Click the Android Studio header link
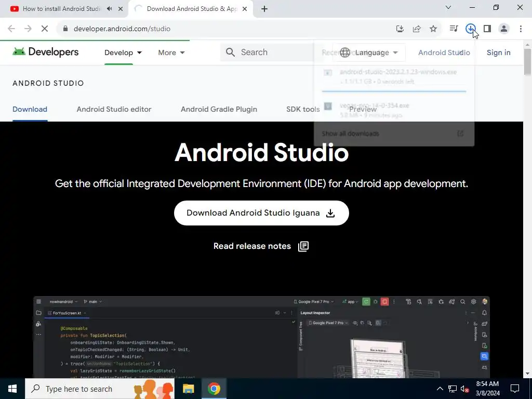The image size is (532, 399). click(444, 52)
